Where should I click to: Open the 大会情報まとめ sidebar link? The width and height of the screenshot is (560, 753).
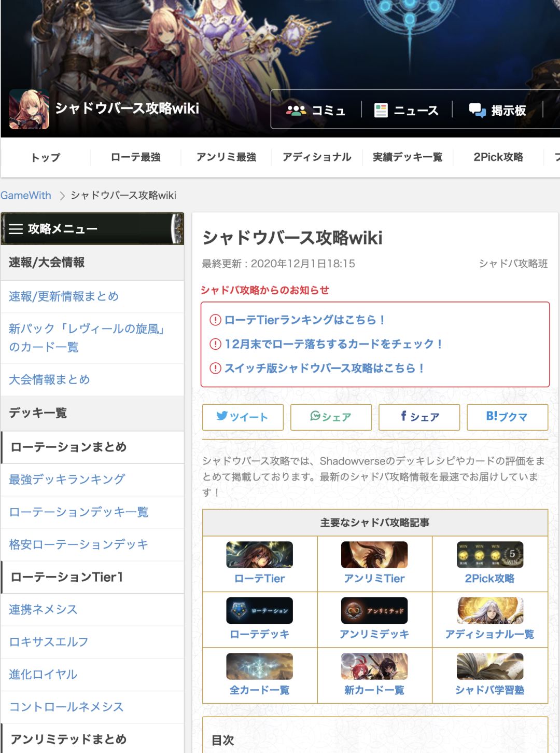tap(49, 380)
